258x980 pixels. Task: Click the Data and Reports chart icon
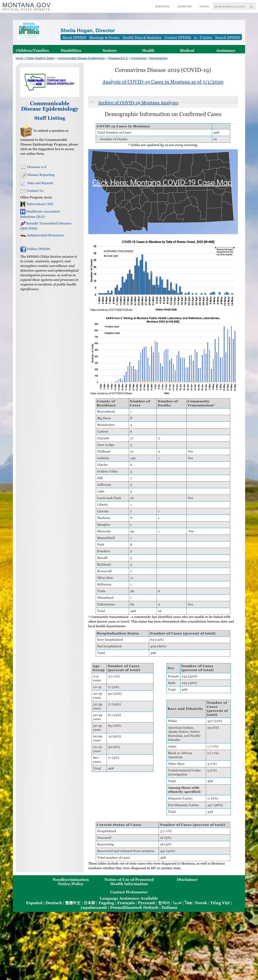23,183
